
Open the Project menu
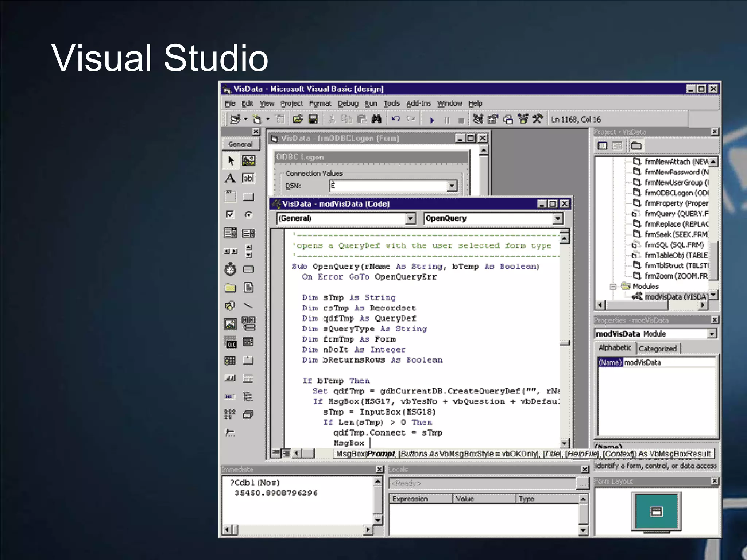pos(291,104)
